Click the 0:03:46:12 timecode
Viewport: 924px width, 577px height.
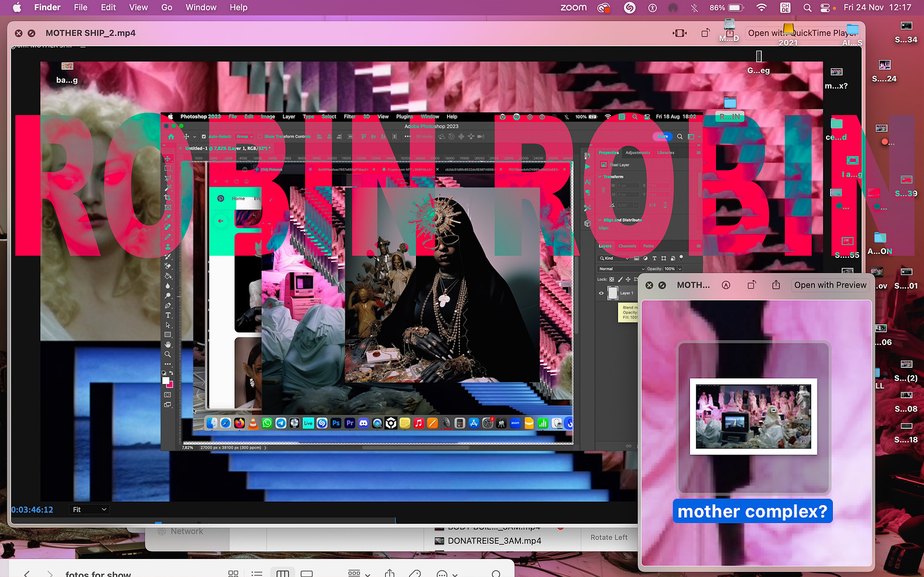(32, 510)
